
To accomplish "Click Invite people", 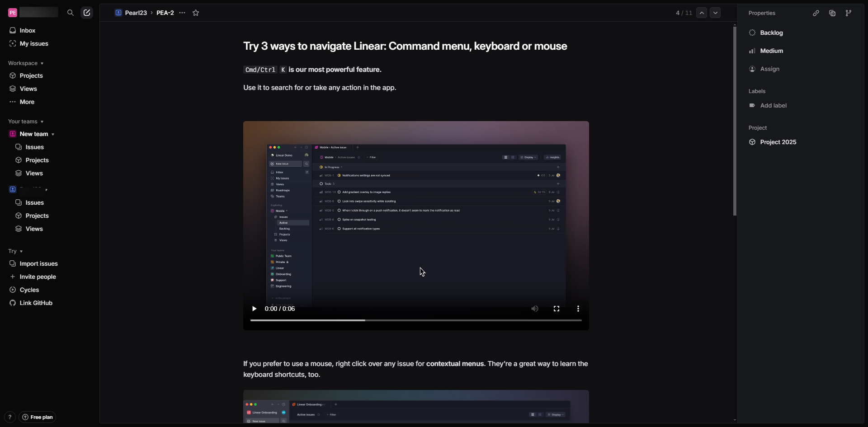I will click(x=38, y=277).
